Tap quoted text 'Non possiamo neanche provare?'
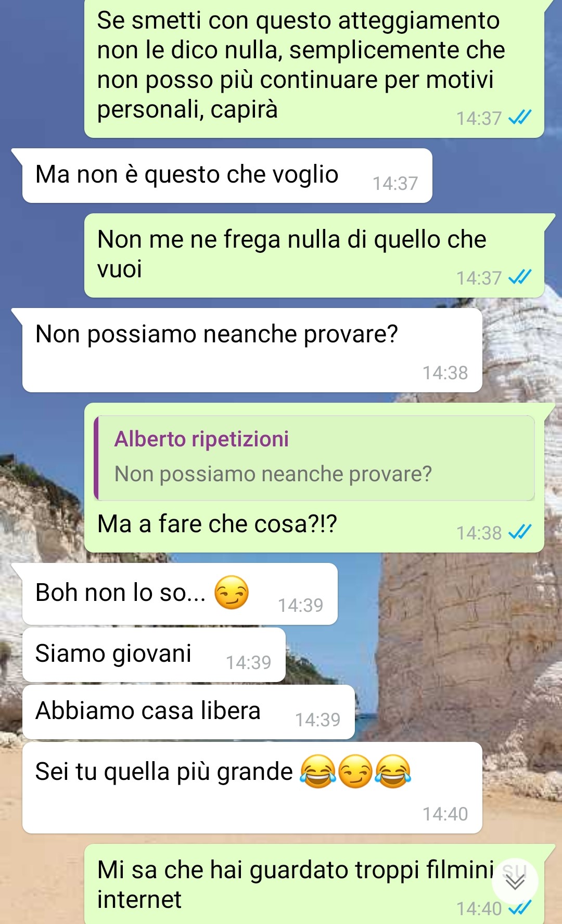Viewport: 562px width, 924px height. (x=273, y=474)
